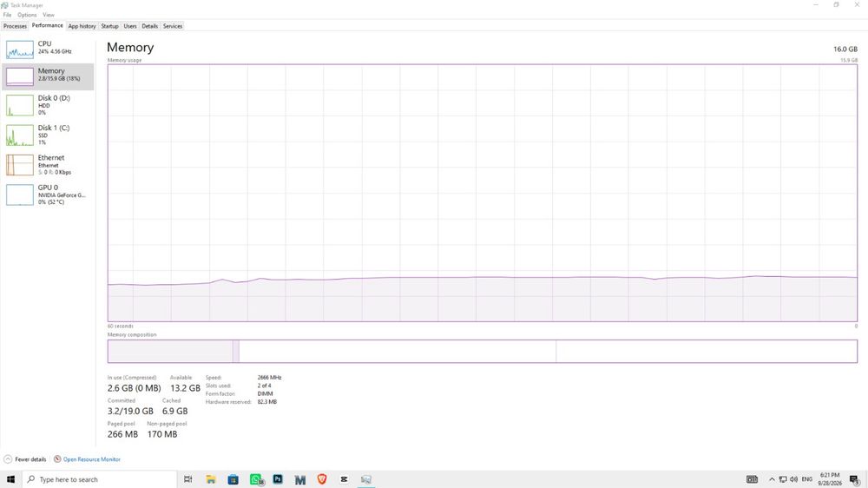Click the Form factor DIMM value

(x=265, y=394)
